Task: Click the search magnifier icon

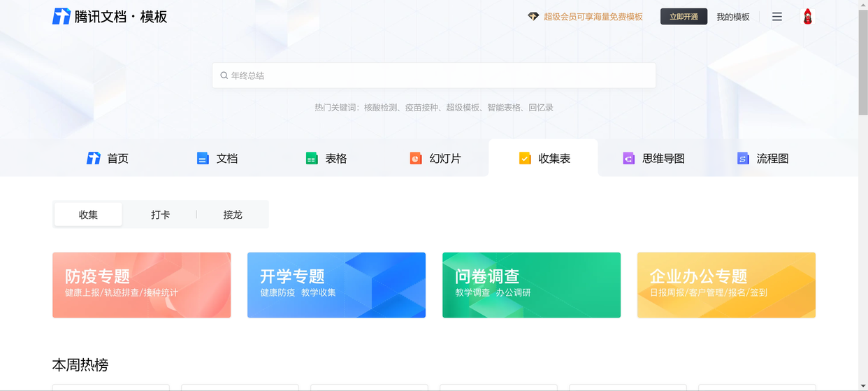Action: pos(224,76)
